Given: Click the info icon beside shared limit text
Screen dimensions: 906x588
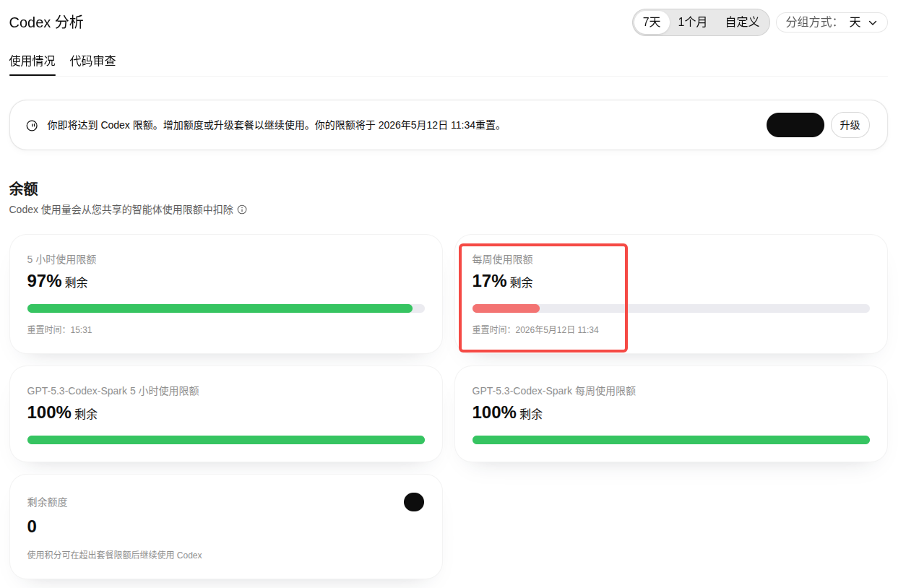Looking at the screenshot, I should (x=242, y=209).
